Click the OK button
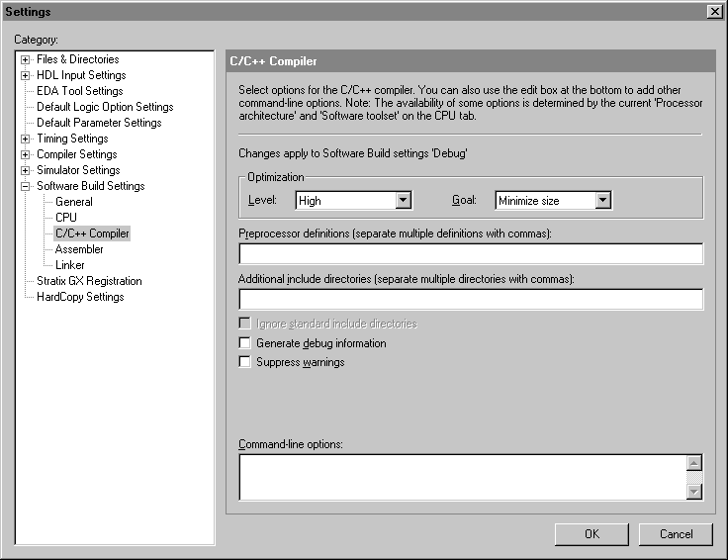This screenshot has width=728, height=560. pos(591,533)
